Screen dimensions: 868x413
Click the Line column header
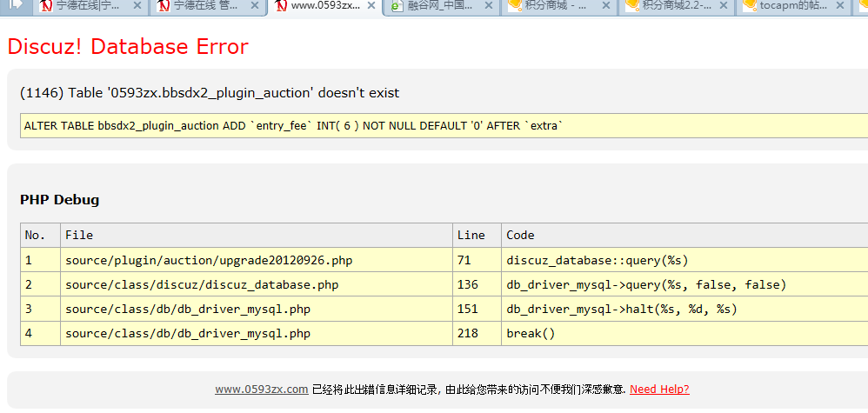pos(477,236)
